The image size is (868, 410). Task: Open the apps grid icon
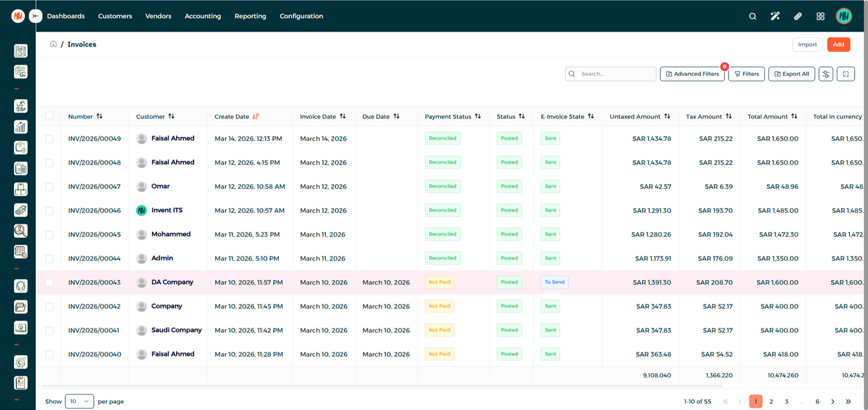click(820, 16)
